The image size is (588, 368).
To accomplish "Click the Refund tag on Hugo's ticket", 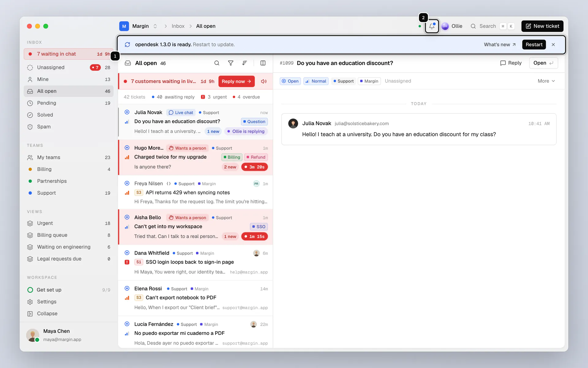I will click(x=256, y=157).
